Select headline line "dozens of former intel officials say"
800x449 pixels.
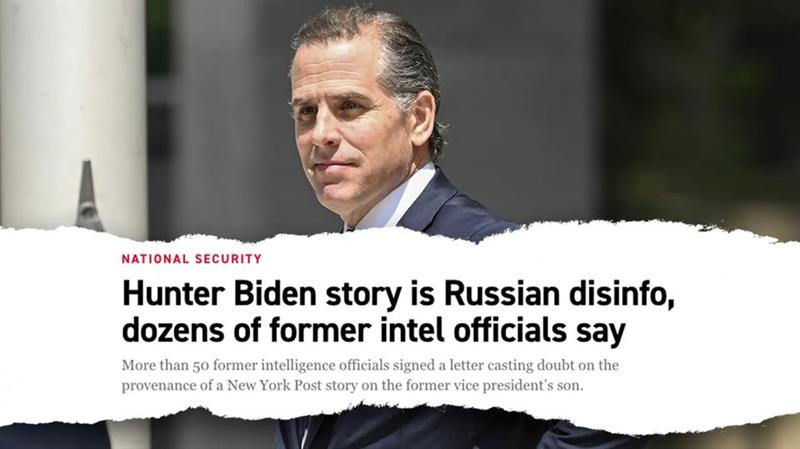(373, 331)
